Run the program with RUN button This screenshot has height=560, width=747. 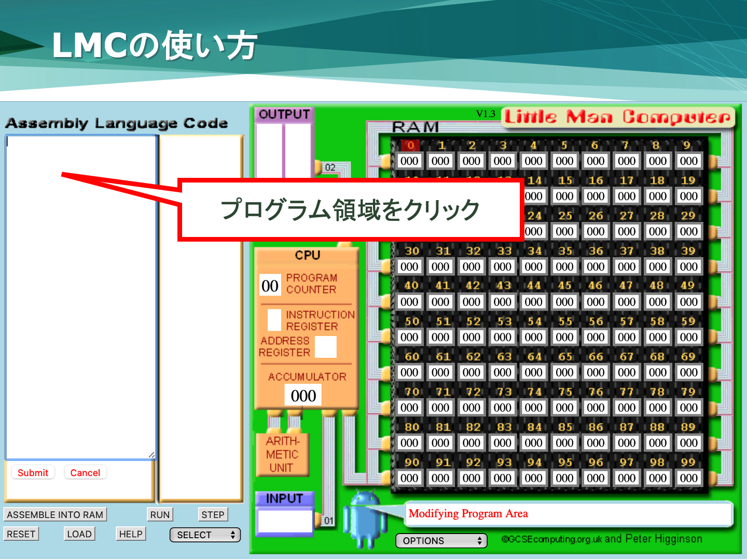pos(160,514)
